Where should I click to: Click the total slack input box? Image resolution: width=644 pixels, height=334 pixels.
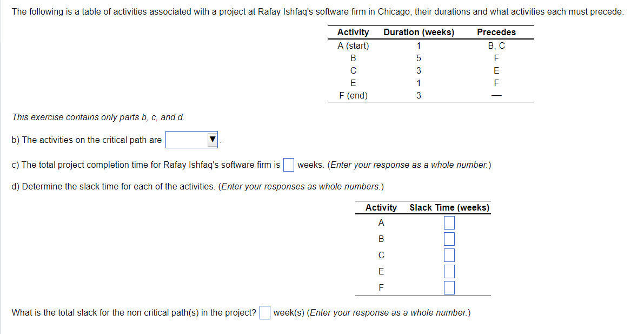click(x=264, y=312)
